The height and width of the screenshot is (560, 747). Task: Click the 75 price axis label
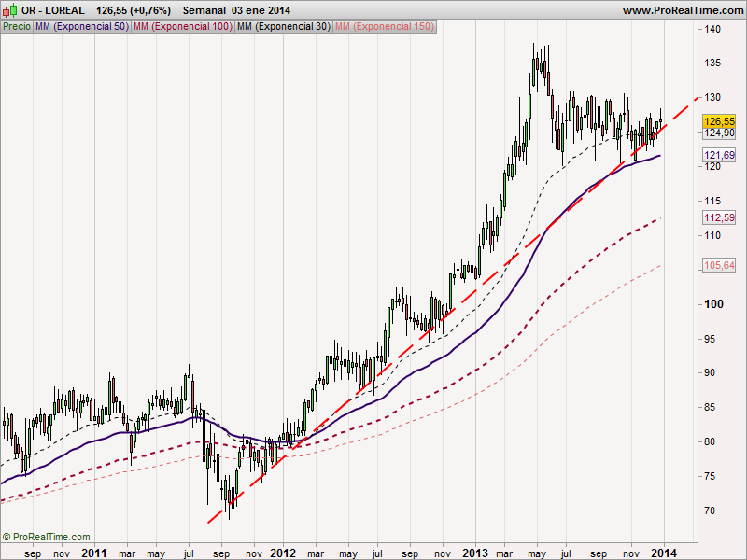click(710, 476)
